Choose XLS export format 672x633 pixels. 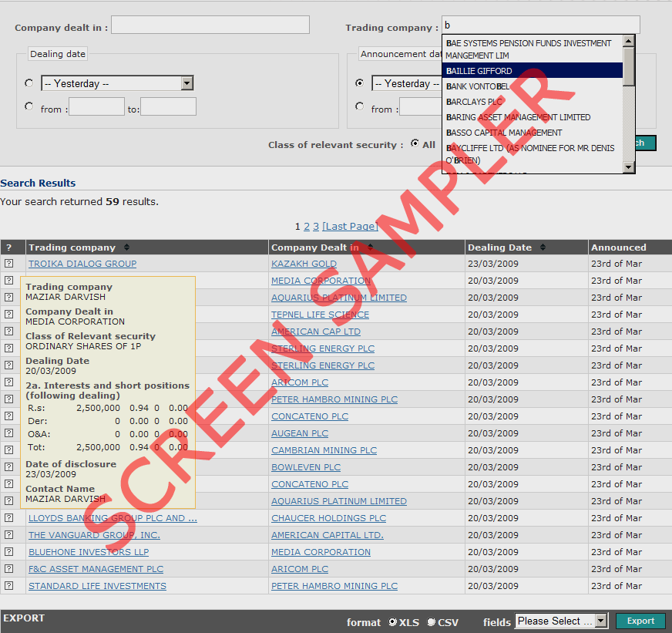(392, 621)
